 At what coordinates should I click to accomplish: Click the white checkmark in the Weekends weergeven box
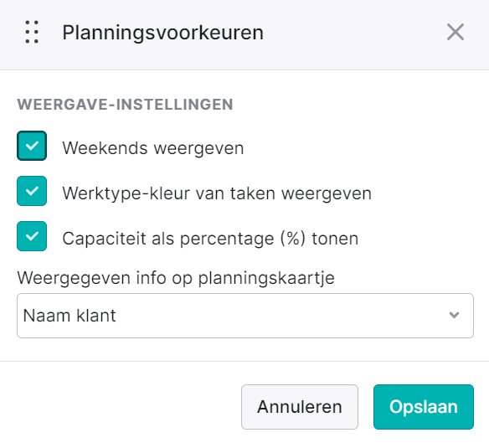(32, 146)
